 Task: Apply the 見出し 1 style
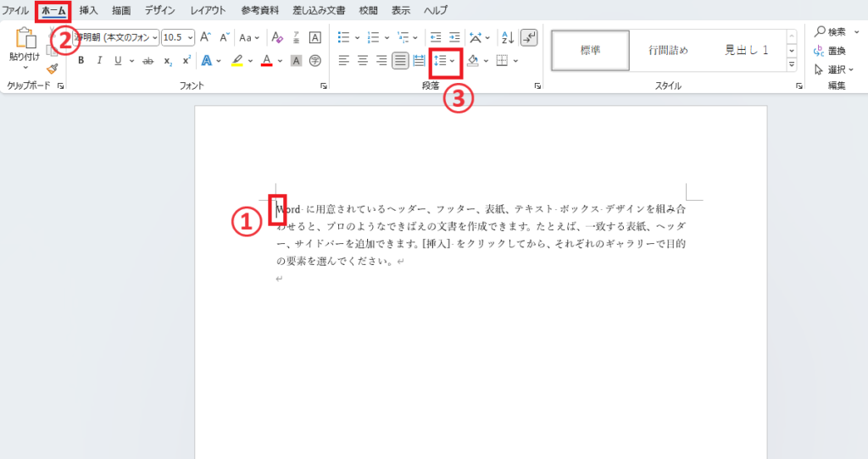(x=746, y=50)
